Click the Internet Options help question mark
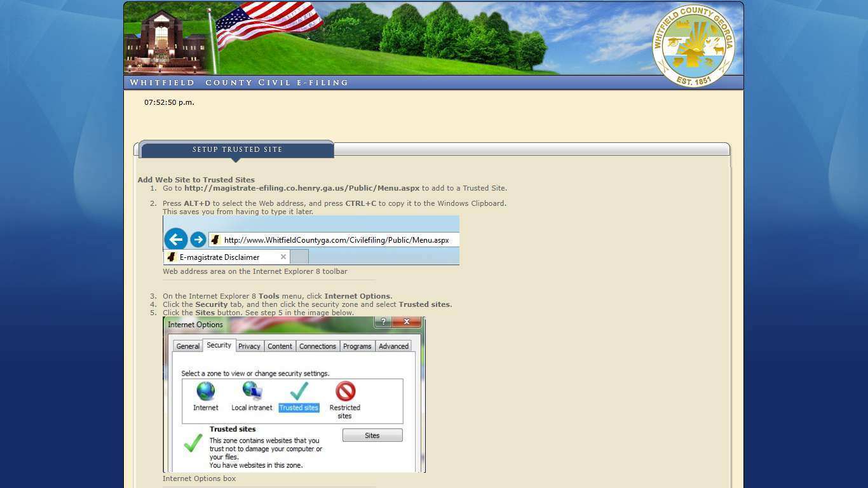The image size is (868, 488). [383, 322]
